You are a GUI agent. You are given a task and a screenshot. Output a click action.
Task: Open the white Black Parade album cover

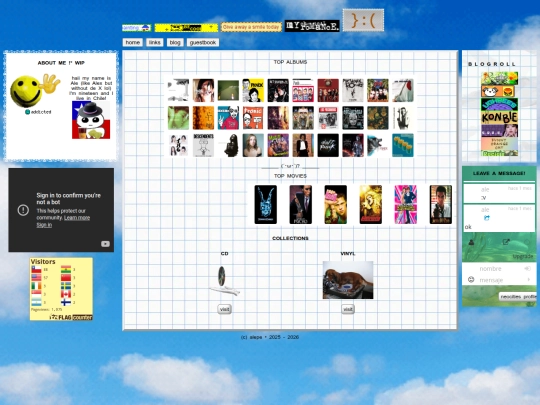(353, 90)
